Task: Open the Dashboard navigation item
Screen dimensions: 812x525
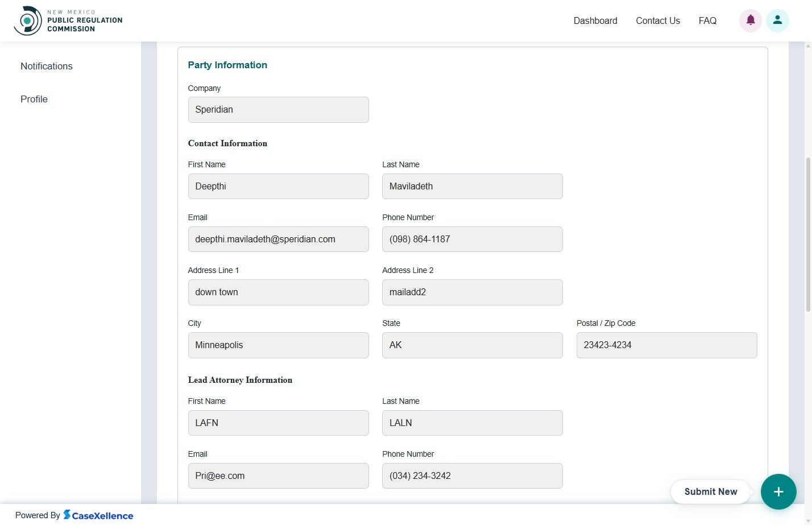Action: click(x=595, y=20)
